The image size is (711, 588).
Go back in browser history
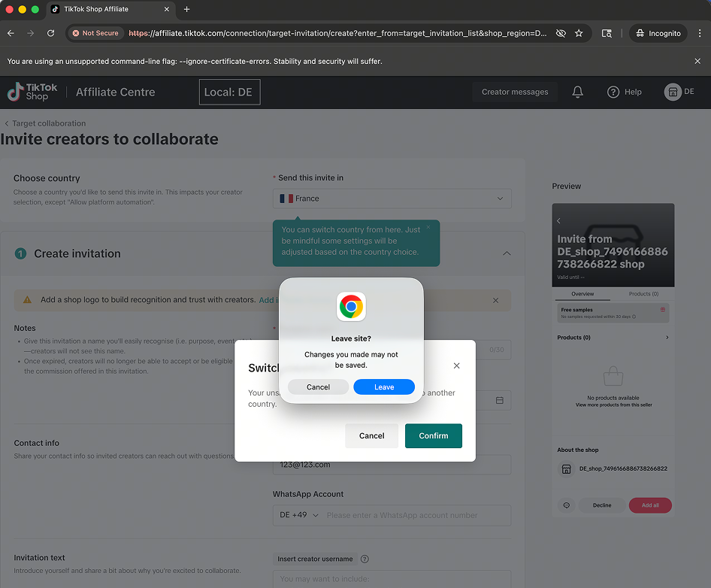point(11,33)
